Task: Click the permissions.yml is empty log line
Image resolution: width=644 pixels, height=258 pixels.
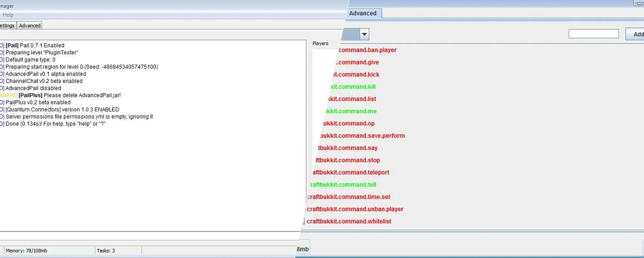Action: tap(77, 117)
